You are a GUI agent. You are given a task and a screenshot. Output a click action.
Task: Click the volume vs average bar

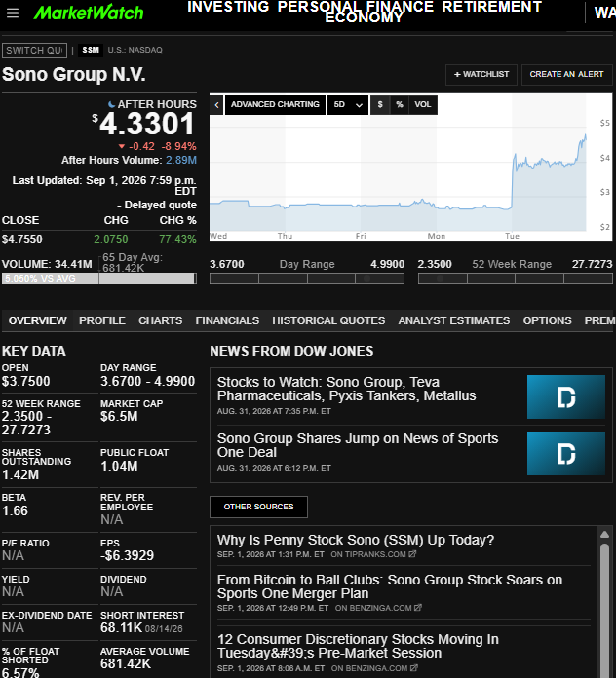click(99, 279)
